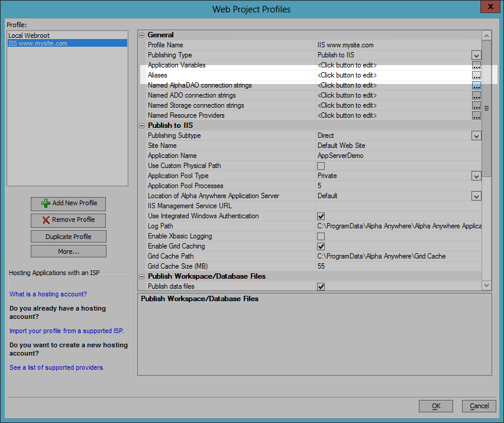Collapse the General section
Viewport: 504px width, 423px height.
pos(142,35)
